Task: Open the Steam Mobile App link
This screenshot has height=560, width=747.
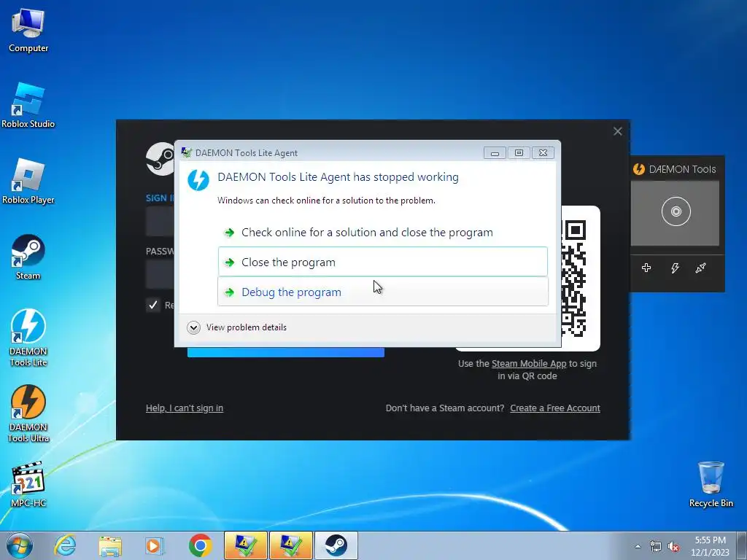Action: [x=529, y=364]
